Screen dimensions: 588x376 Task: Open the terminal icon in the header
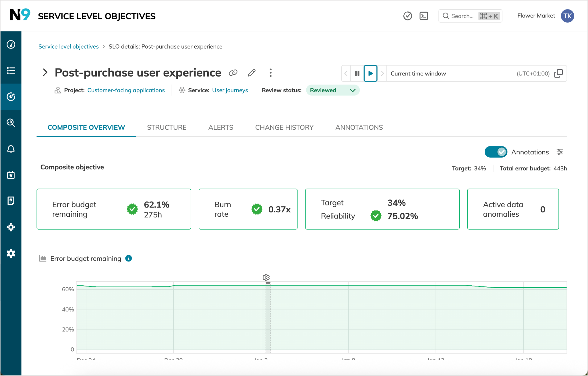point(423,16)
